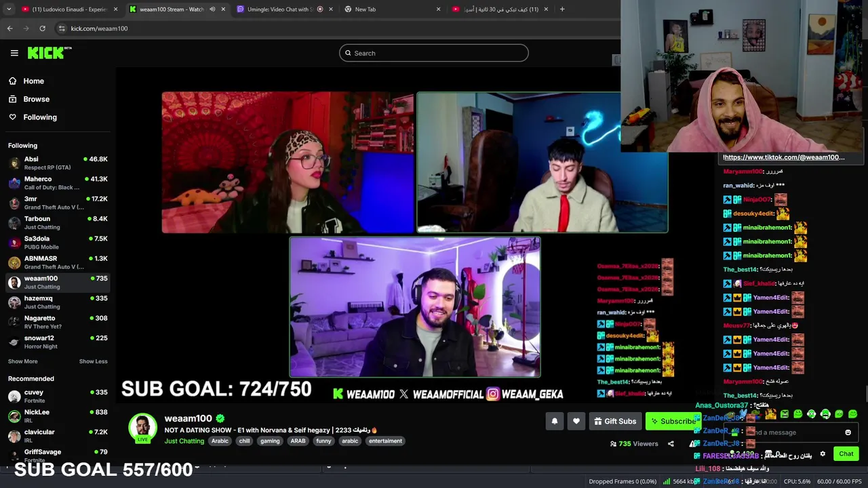Select weaam100 in the Following list
Image resolution: width=868 pixels, height=488 pixels.
point(58,283)
